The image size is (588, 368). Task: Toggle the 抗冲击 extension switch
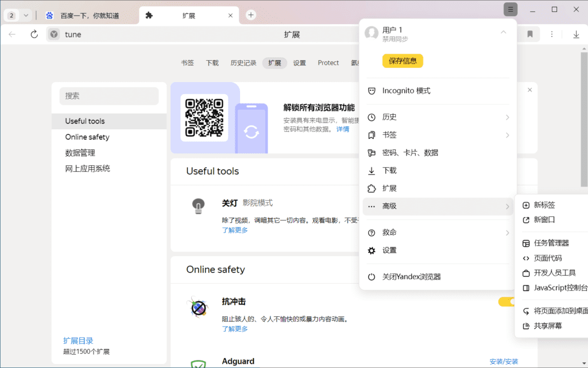[507, 301]
